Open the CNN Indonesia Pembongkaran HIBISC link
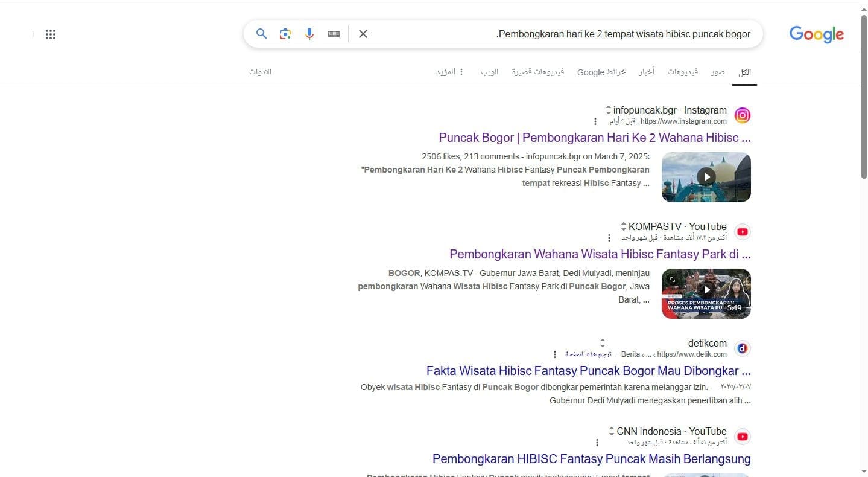Screen dimensions: 868x477 click(591, 459)
